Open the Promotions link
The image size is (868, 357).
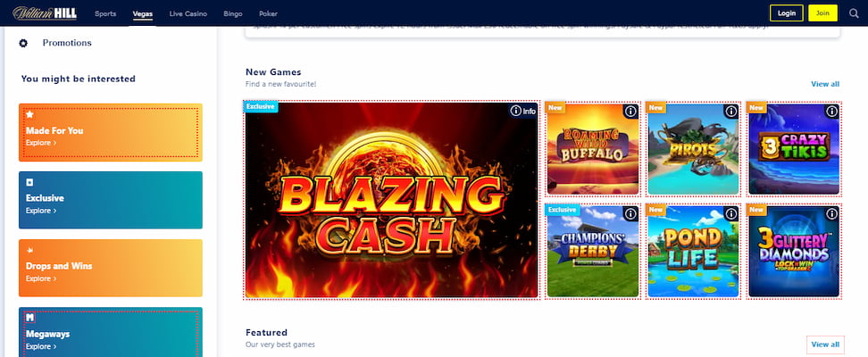[67, 43]
